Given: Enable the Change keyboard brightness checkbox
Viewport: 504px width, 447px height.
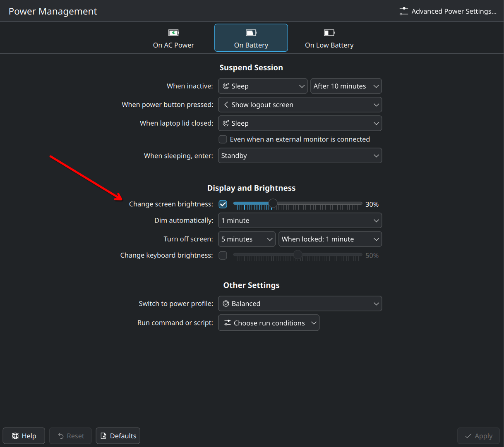Looking at the screenshot, I should [223, 256].
